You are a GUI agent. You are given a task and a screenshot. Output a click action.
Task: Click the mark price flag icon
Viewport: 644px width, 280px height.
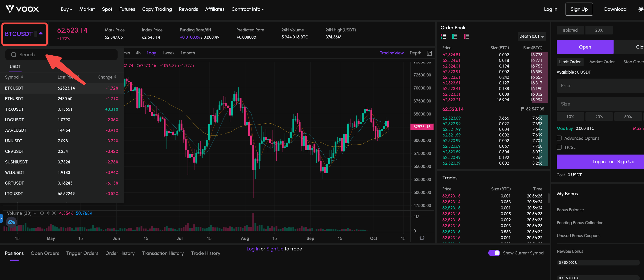[x=522, y=109]
